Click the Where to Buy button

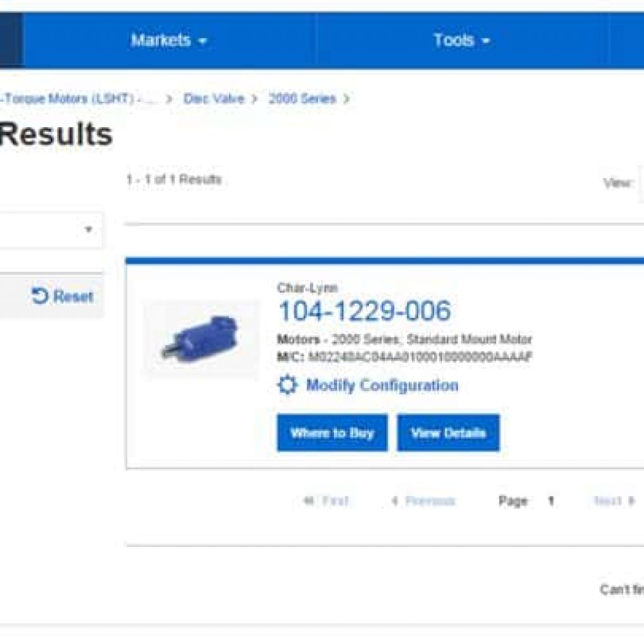[x=332, y=432]
